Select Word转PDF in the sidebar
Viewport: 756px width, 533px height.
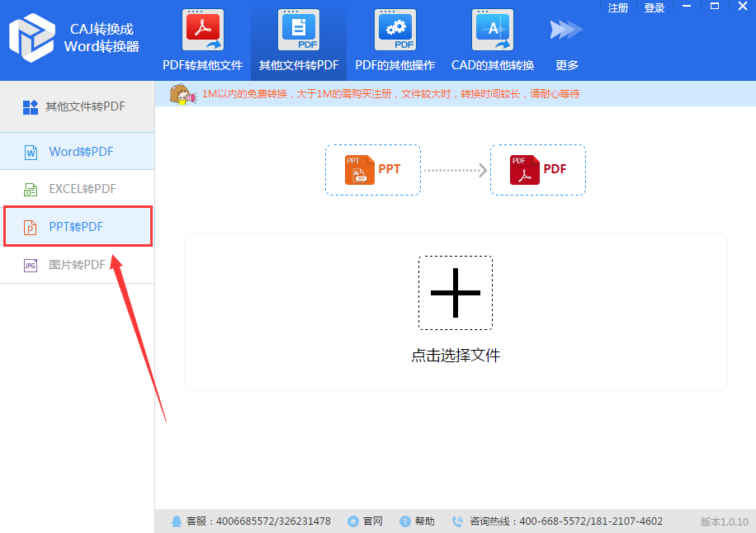77,151
